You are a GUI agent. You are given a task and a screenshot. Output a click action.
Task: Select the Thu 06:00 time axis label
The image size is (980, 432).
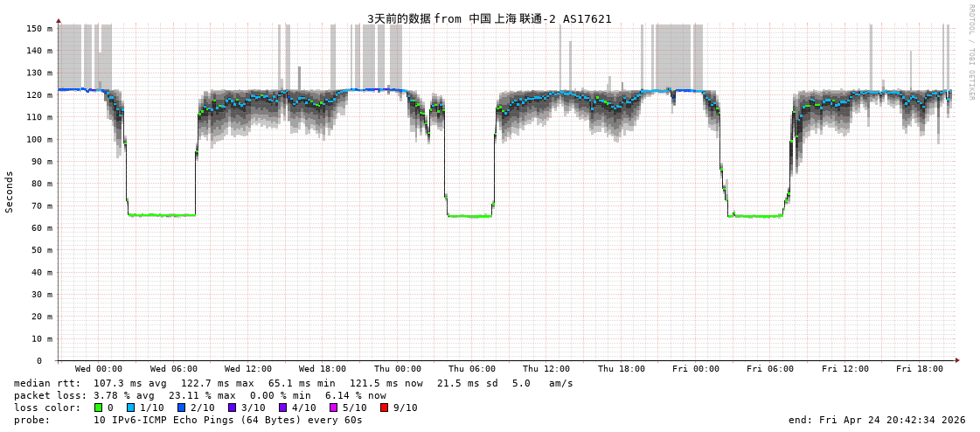[x=472, y=369]
